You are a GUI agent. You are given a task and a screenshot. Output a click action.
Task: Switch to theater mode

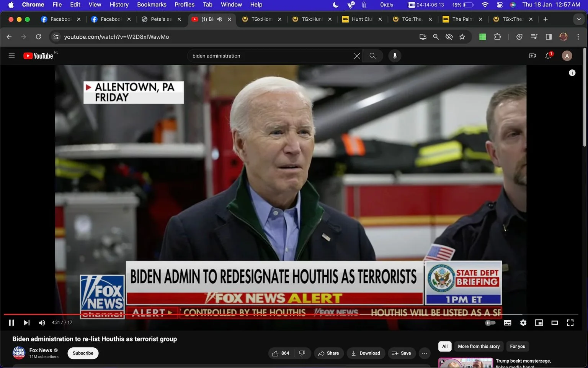[x=555, y=323]
